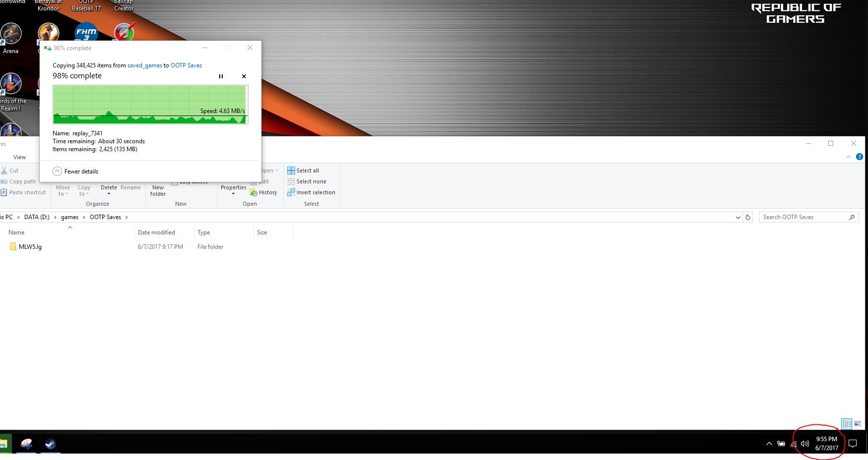Open the Properties dropdown
Screen dimensions: 868x460
[x=234, y=190]
